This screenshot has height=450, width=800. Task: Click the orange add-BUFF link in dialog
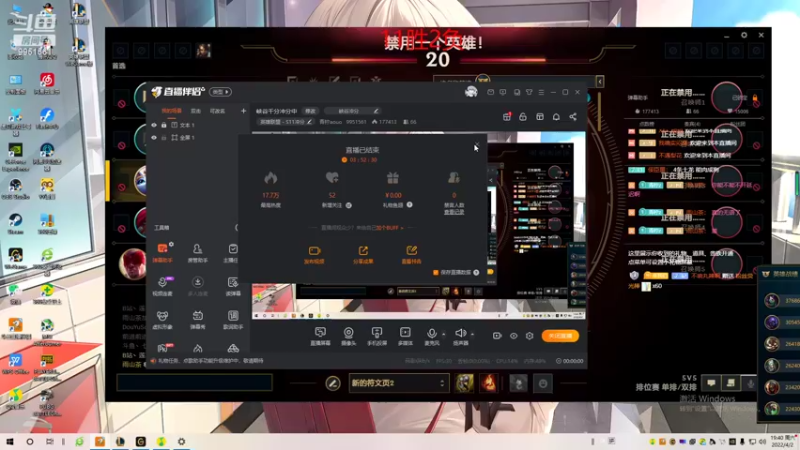(390, 228)
